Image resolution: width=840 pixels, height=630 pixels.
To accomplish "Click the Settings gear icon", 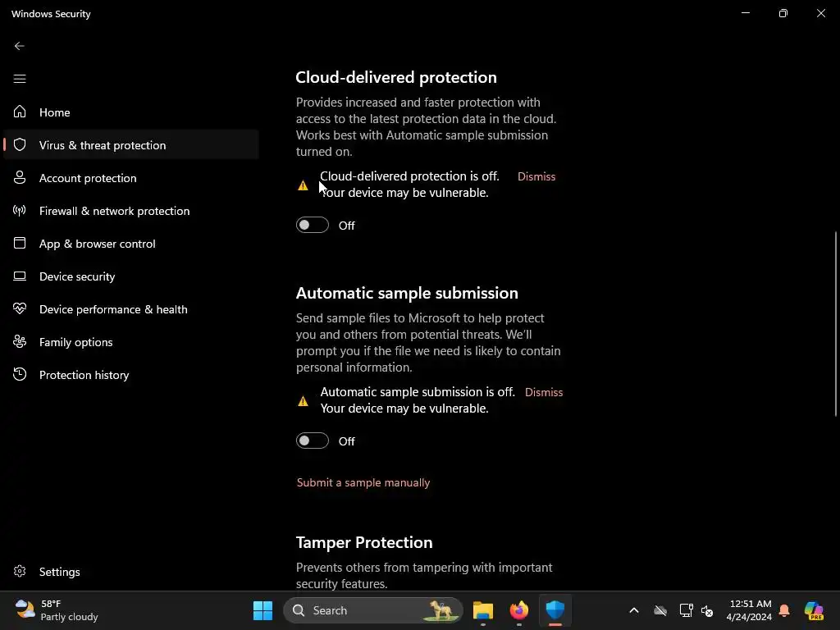I will coord(20,571).
